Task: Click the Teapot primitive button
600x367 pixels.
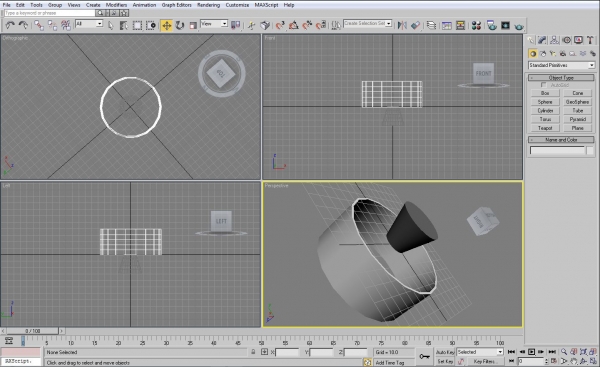Action: point(545,128)
